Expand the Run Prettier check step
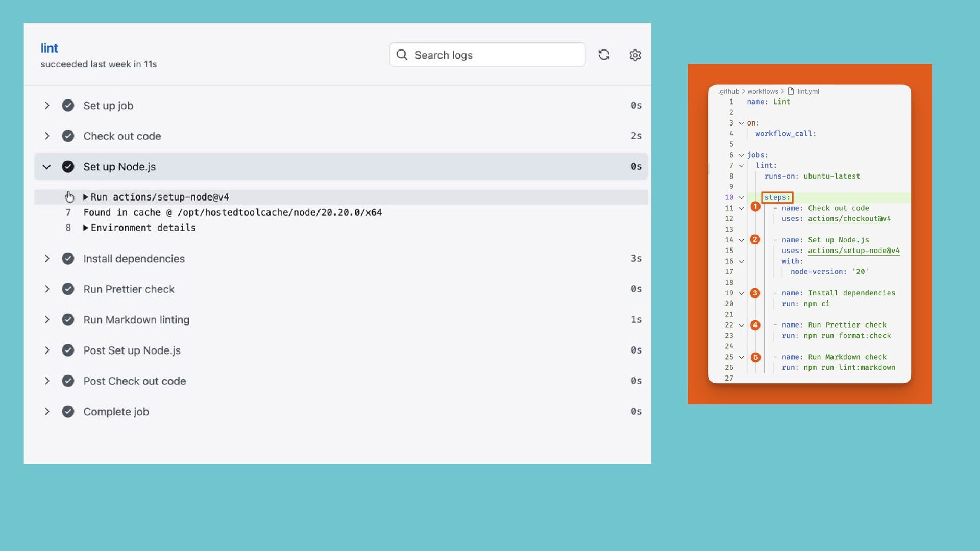Screen dimensions: 980x551 (47, 289)
